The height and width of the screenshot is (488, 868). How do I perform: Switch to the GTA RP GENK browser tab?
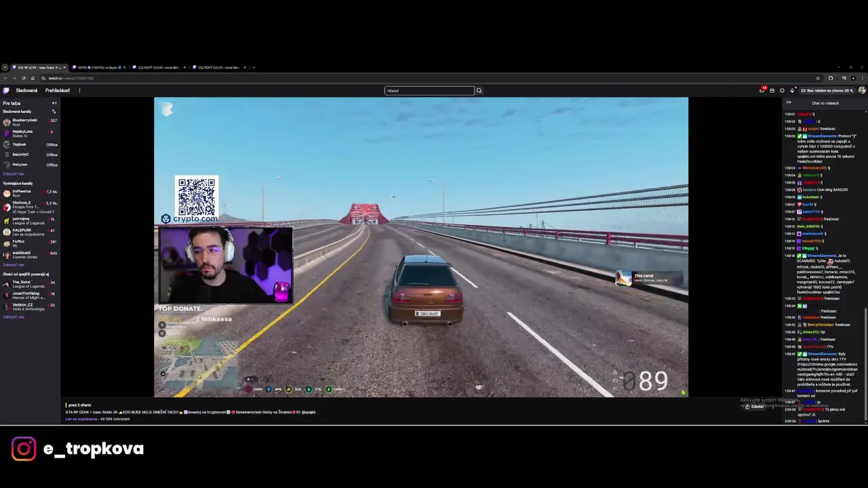click(38, 67)
